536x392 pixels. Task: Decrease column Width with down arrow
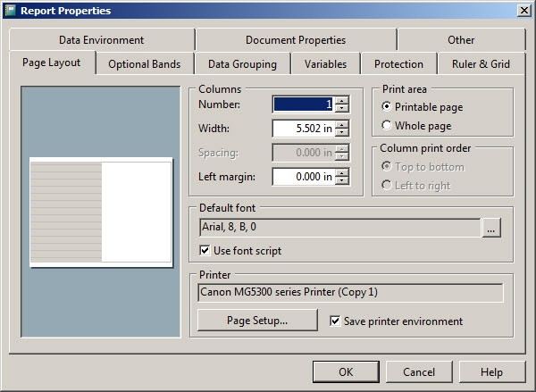pyautogui.click(x=342, y=132)
